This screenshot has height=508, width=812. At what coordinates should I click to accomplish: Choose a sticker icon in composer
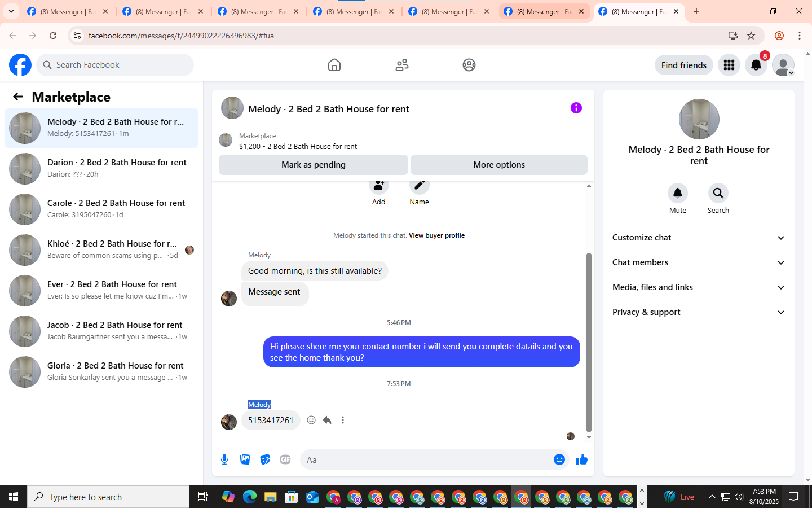(265, 459)
